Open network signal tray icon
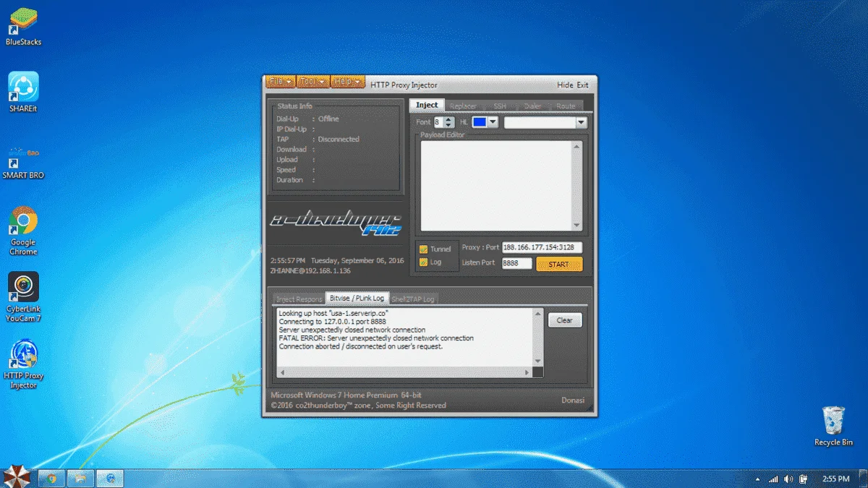The height and width of the screenshot is (488, 868). (x=773, y=479)
